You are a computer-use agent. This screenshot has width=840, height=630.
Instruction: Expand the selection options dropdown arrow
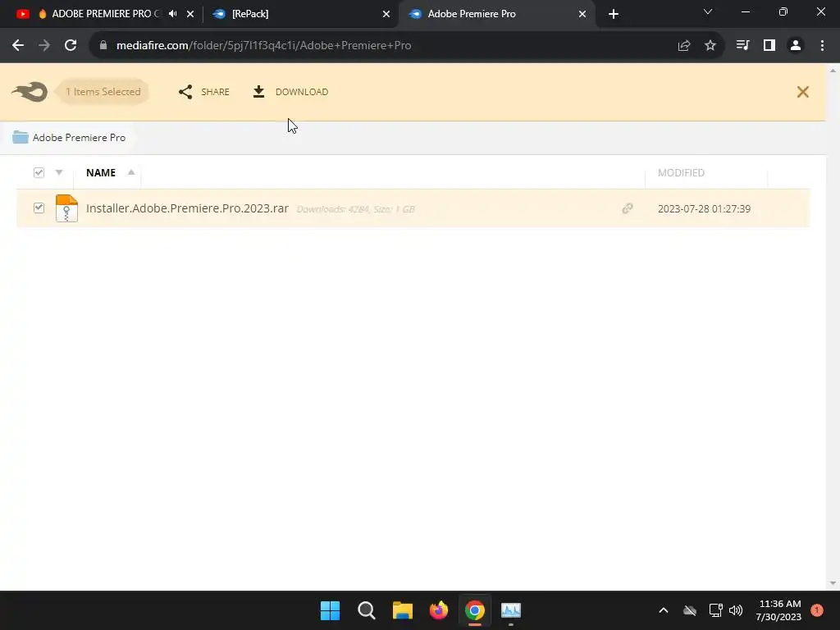(59, 172)
